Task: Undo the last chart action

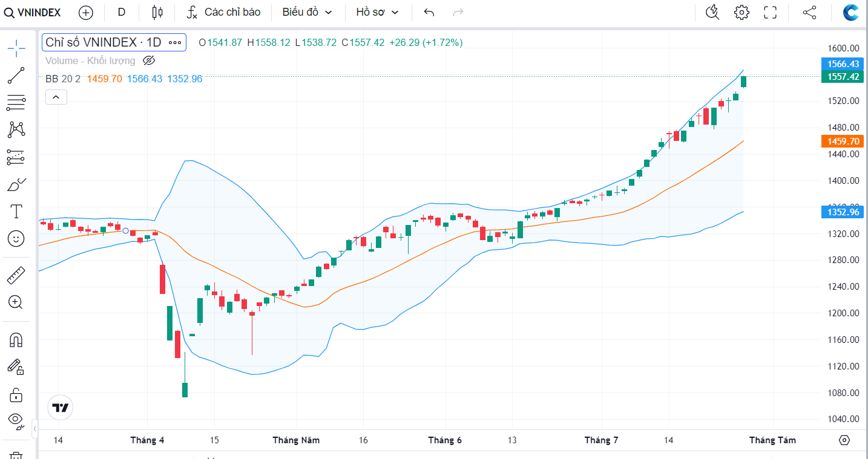Action: pos(429,12)
